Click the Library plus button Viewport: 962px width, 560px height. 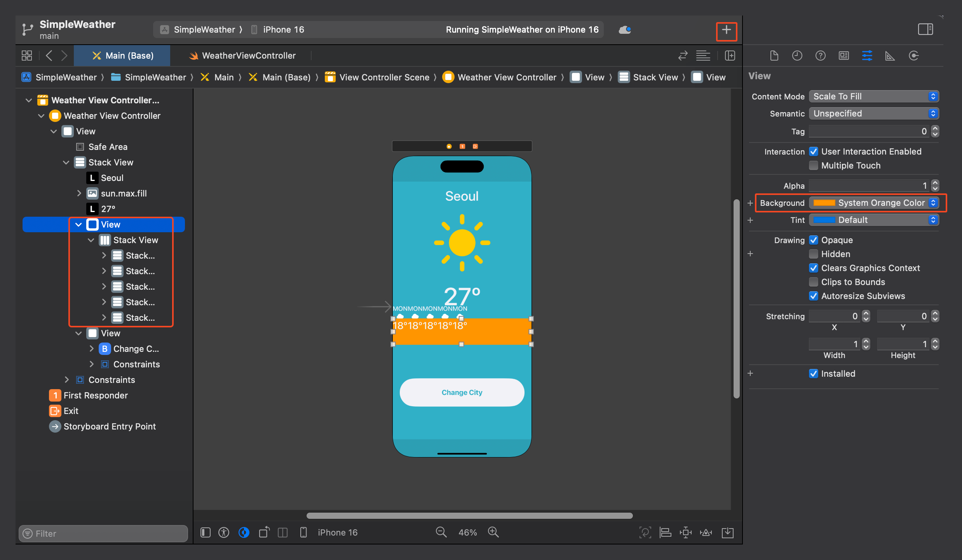point(726,30)
